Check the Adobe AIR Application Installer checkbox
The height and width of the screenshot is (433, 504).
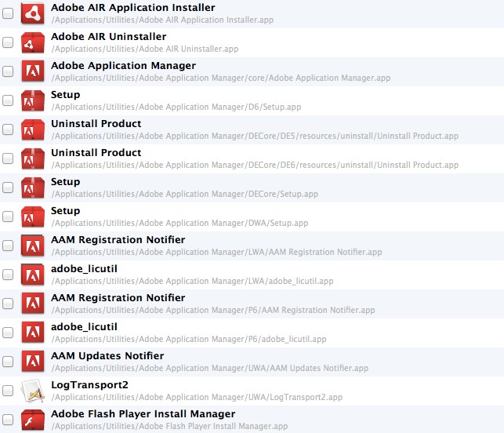coord(8,13)
